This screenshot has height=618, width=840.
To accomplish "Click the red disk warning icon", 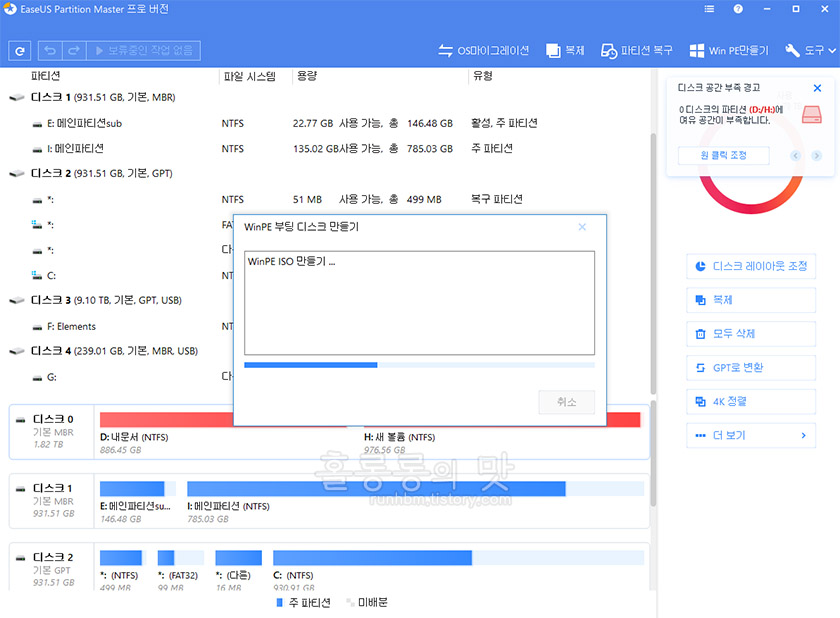I will (812, 114).
